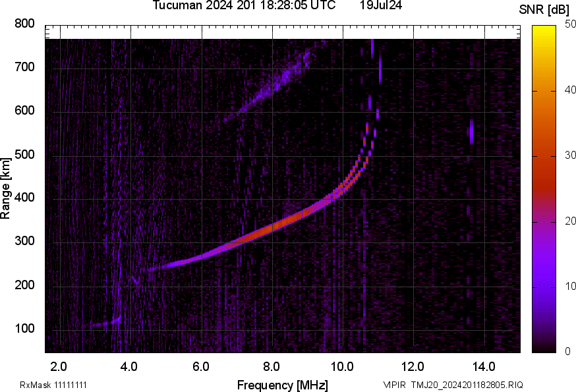This screenshot has height=392, width=576.
Task: Click the 'Frequency [MHz]' axis label
Action: [x=283, y=385]
